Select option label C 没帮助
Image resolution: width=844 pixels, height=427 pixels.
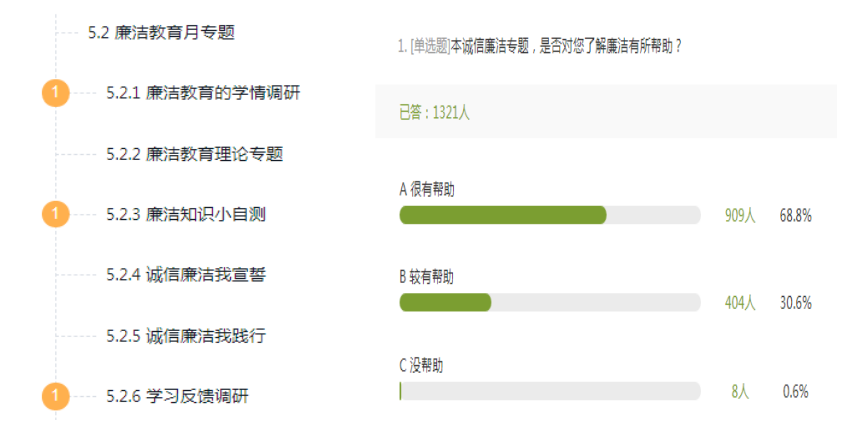pos(421,366)
